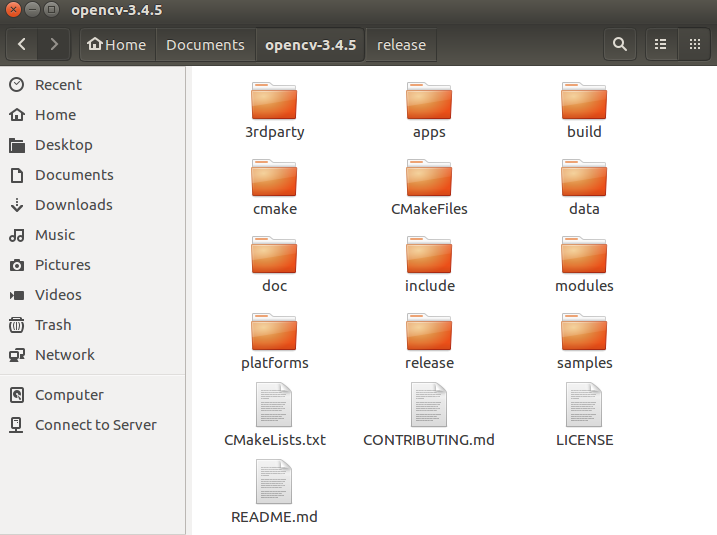Click Connect to Server in sidebar
The width and height of the screenshot is (717, 535).
93,425
